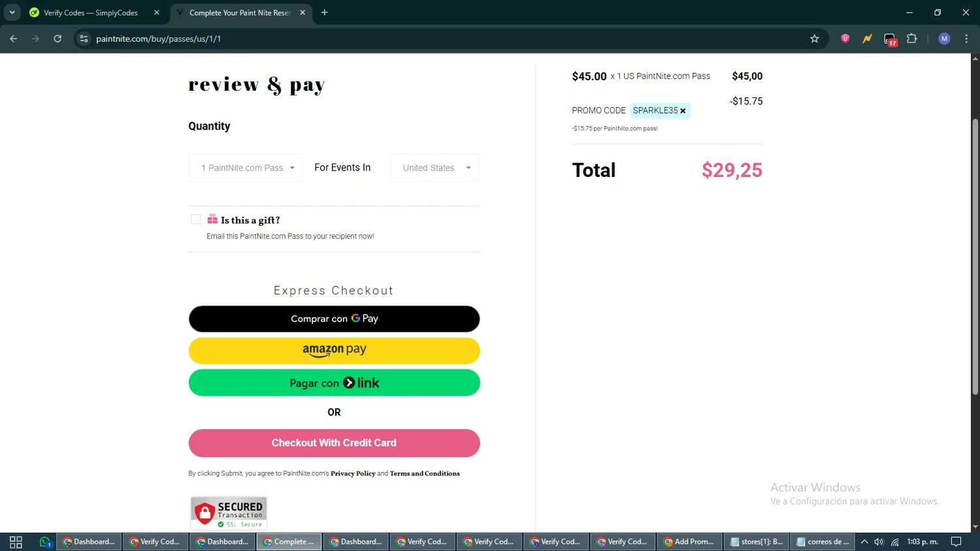
Task: Click the 'Express Checkout' heading
Action: pos(334,291)
